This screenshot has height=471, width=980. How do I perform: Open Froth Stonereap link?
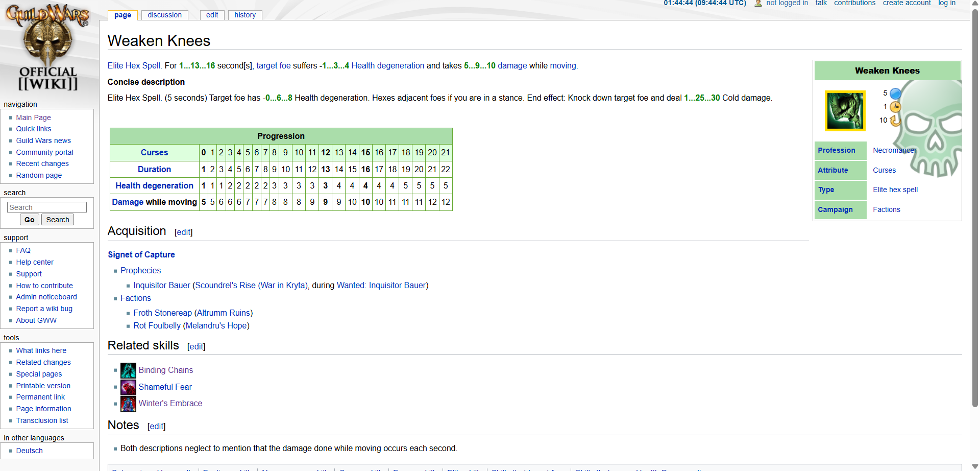coord(162,313)
